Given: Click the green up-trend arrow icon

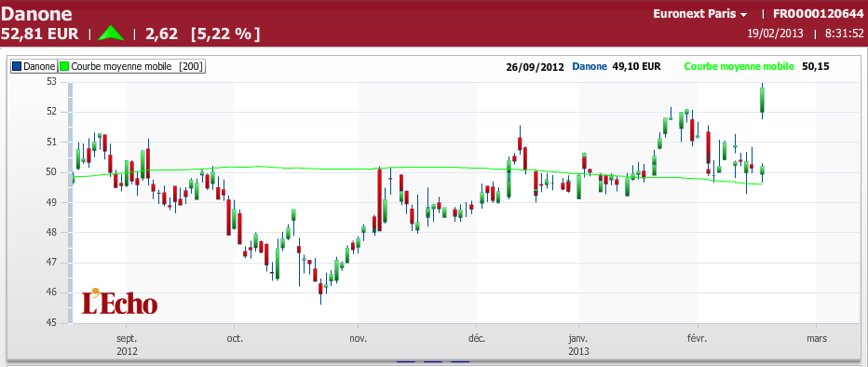Looking at the screenshot, I should [111, 34].
